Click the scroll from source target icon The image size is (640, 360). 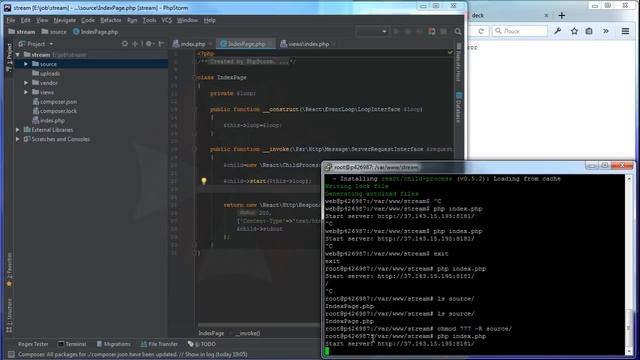125,44
